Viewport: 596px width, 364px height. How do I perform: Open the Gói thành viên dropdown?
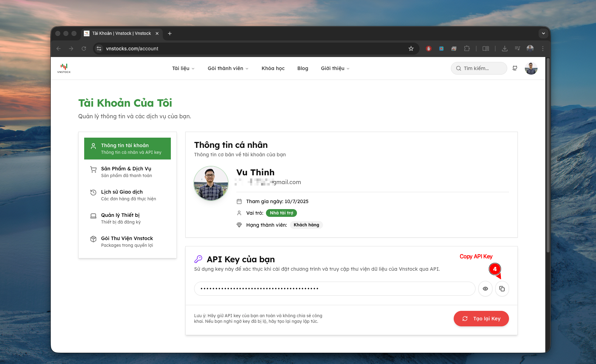(x=228, y=68)
